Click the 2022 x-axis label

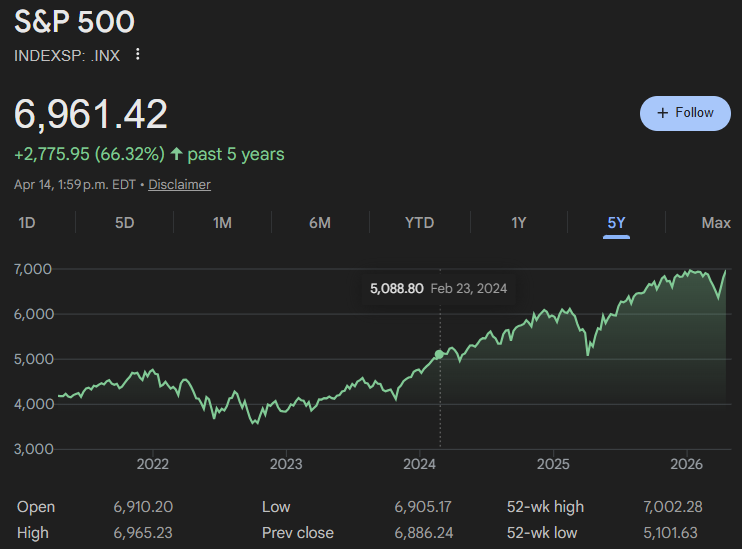coord(152,464)
